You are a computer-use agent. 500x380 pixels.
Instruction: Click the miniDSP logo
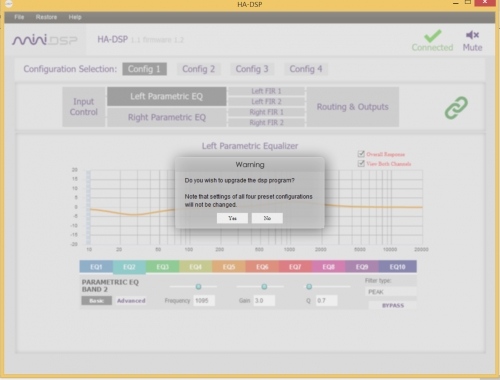45,40
